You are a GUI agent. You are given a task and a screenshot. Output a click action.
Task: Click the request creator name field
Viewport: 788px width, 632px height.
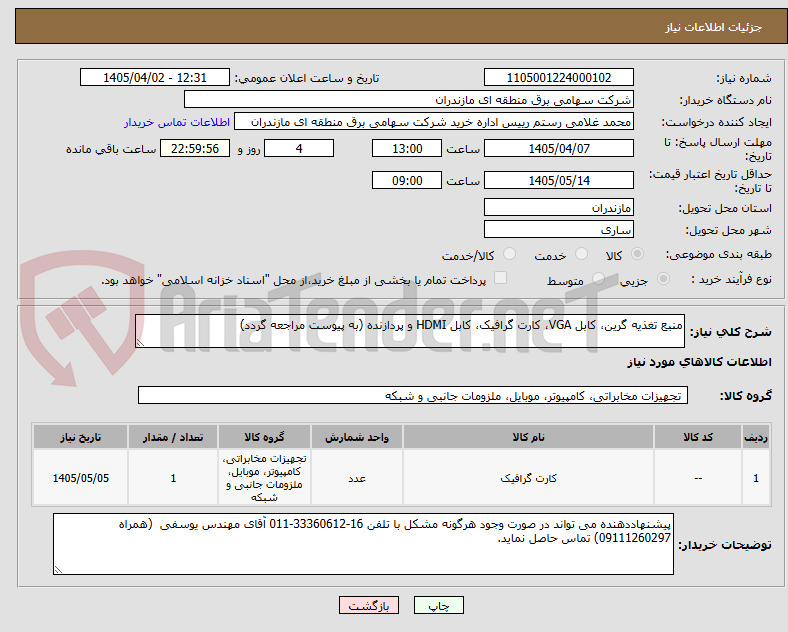coord(434,122)
